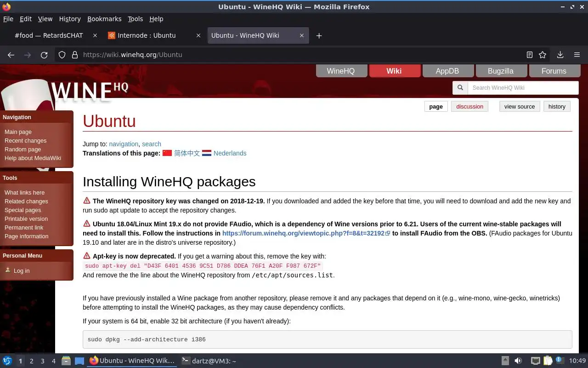Click the WineHQ logo
Image resolution: width=588 pixels, height=368 pixels.
[90, 91]
